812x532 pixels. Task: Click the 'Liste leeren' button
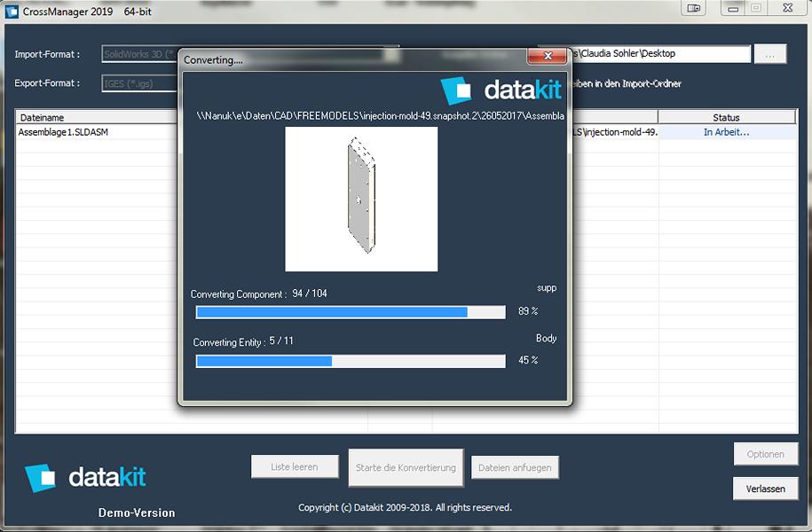[x=295, y=466]
